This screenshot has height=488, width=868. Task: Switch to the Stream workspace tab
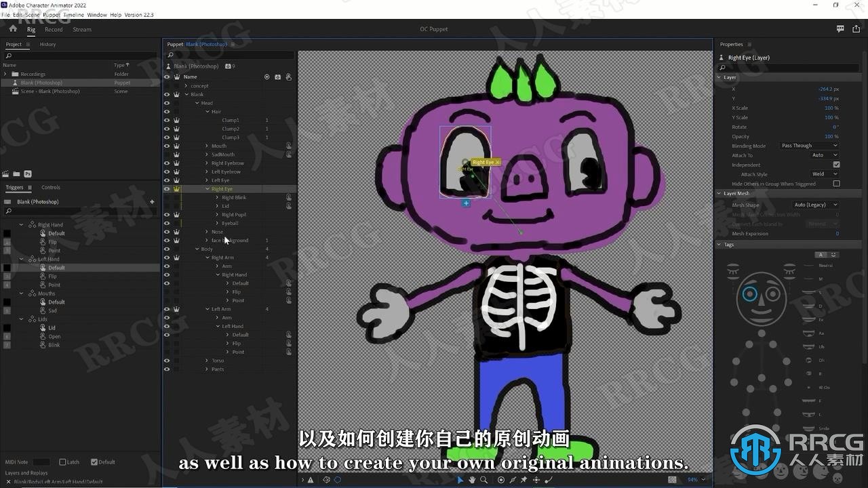coord(82,30)
